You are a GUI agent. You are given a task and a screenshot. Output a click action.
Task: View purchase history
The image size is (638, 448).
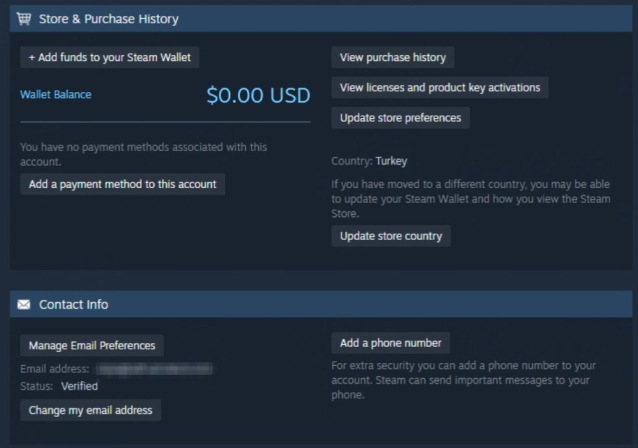point(392,57)
